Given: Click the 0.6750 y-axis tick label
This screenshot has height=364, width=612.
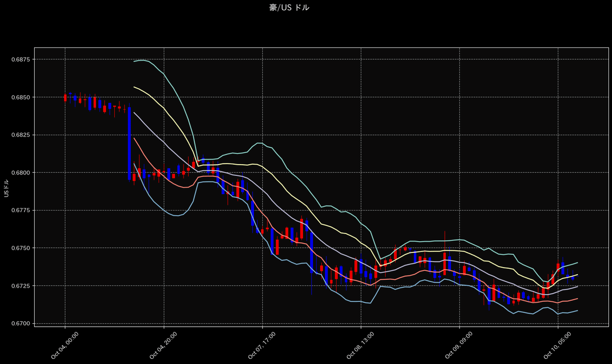Looking at the screenshot, I should [x=22, y=248].
